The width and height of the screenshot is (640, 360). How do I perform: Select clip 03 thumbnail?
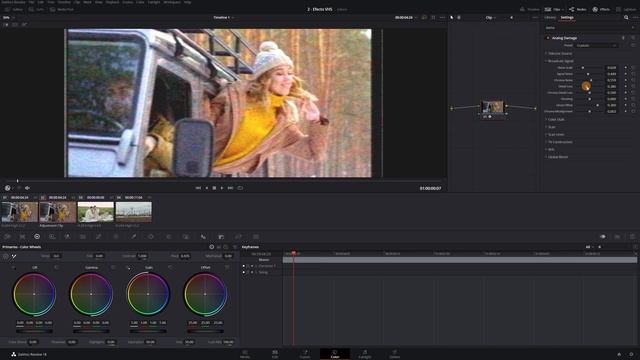point(96,212)
